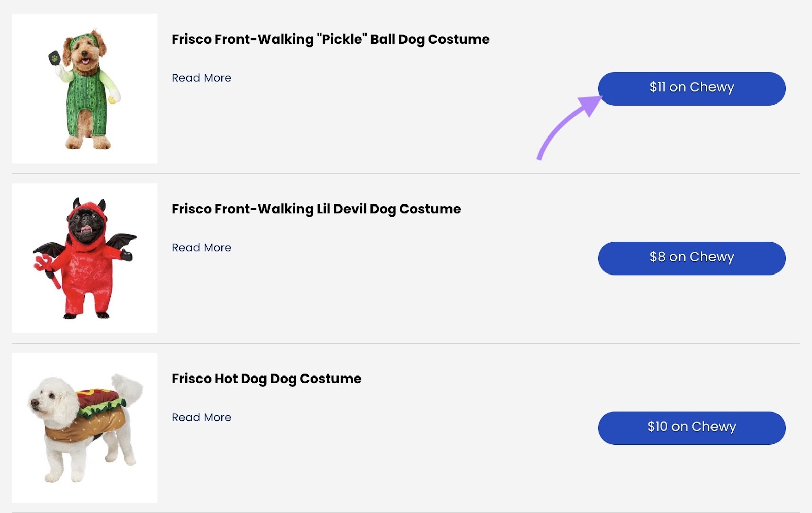Click the Lil Devil Dog Costume title
Image resolution: width=812 pixels, height=513 pixels.
pyautogui.click(x=316, y=209)
